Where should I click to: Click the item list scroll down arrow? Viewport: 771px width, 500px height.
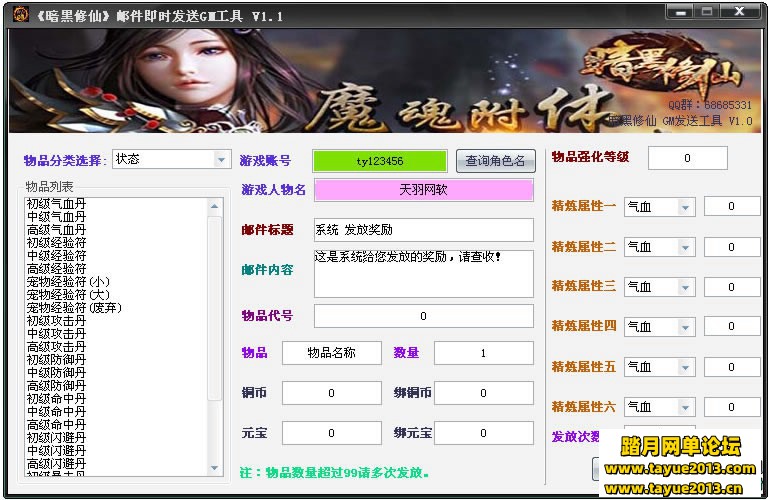click(214, 468)
